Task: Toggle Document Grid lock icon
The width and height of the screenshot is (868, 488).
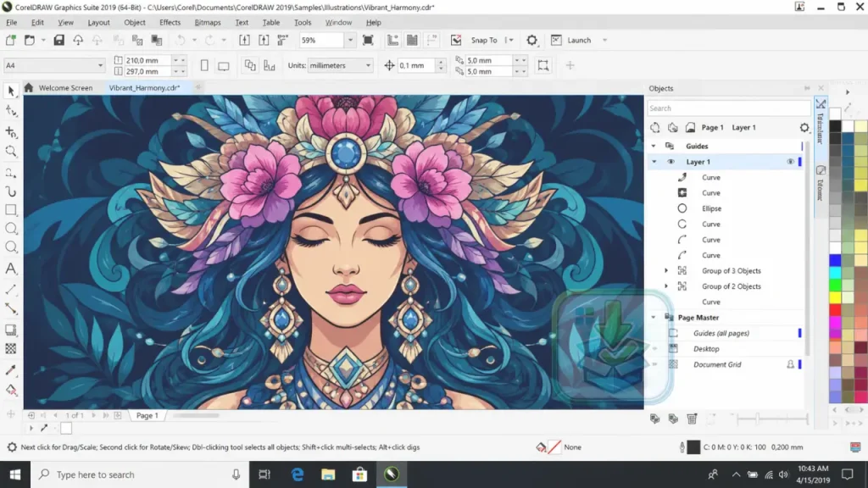Action: [791, 364]
